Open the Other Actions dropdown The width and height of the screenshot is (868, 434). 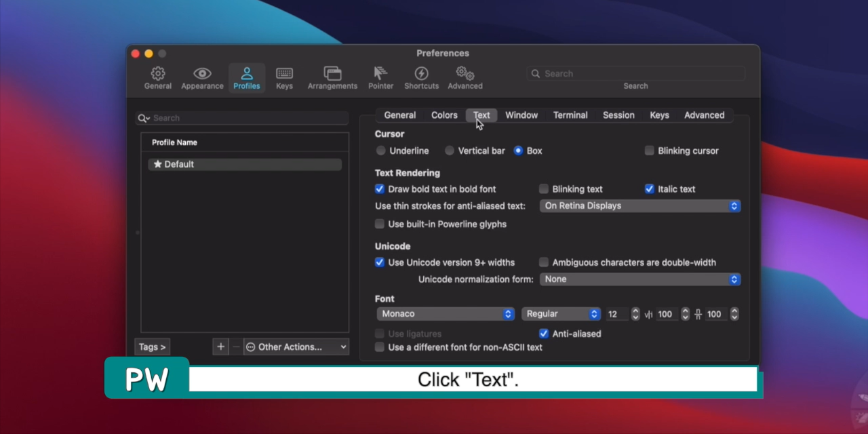tap(296, 347)
